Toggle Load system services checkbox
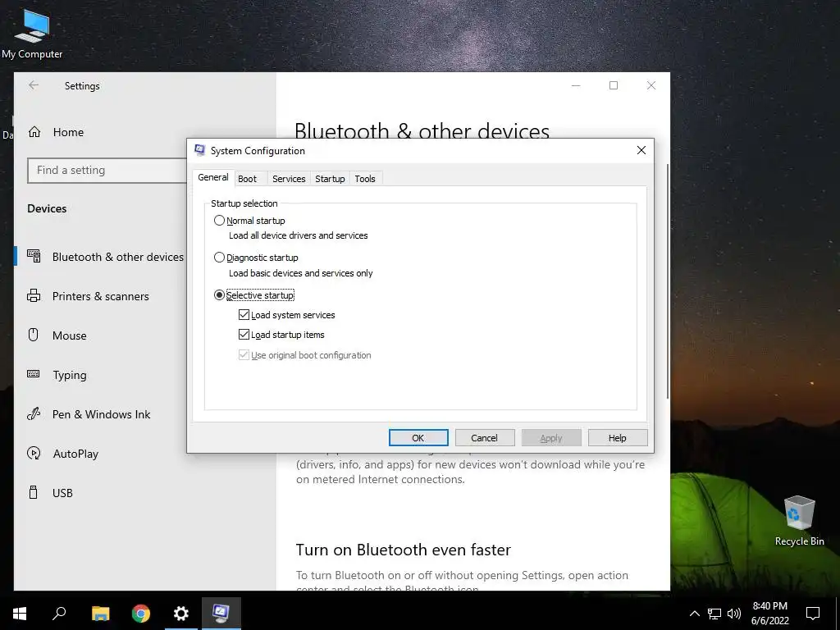Screen dimensions: 840x630 [x=244, y=315]
